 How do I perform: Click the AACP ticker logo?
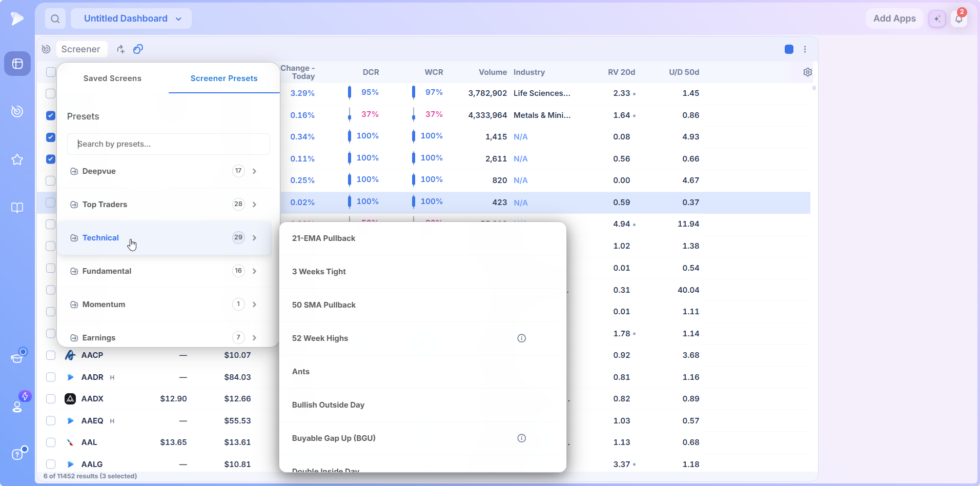pos(70,355)
